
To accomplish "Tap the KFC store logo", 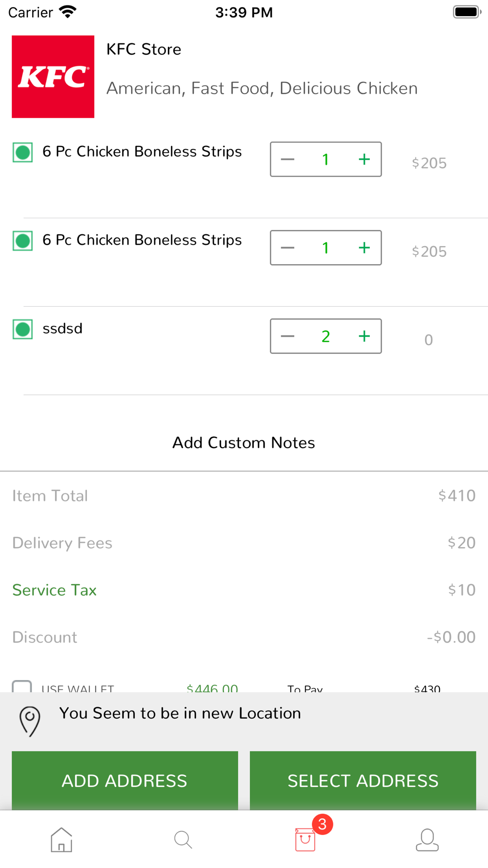I will pyautogui.click(x=53, y=77).
